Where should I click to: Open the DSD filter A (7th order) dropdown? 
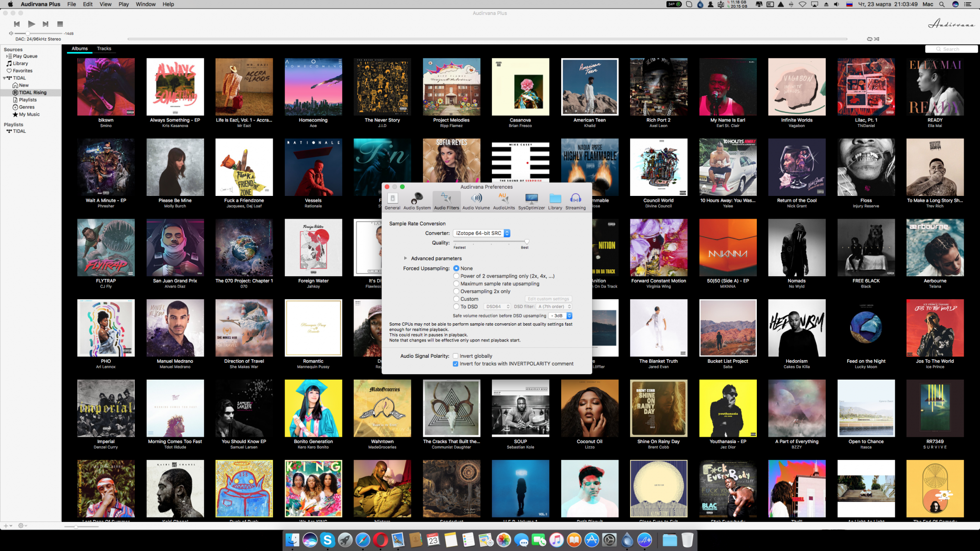click(x=554, y=307)
